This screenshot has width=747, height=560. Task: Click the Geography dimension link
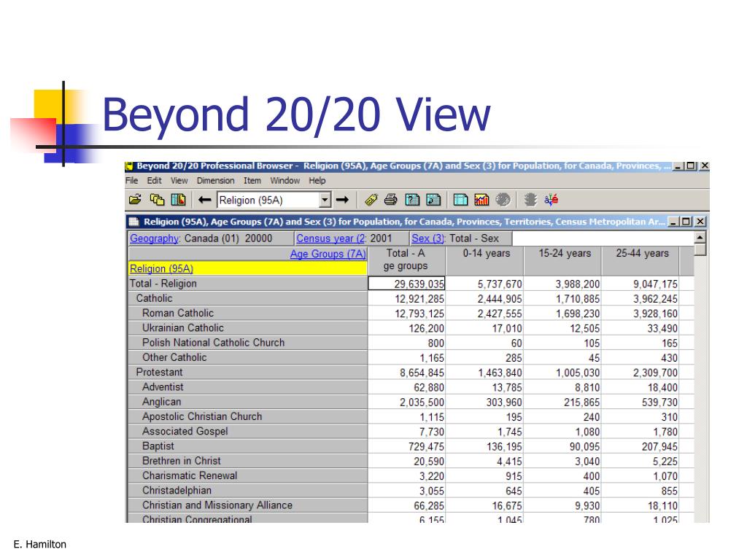tap(155, 238)
